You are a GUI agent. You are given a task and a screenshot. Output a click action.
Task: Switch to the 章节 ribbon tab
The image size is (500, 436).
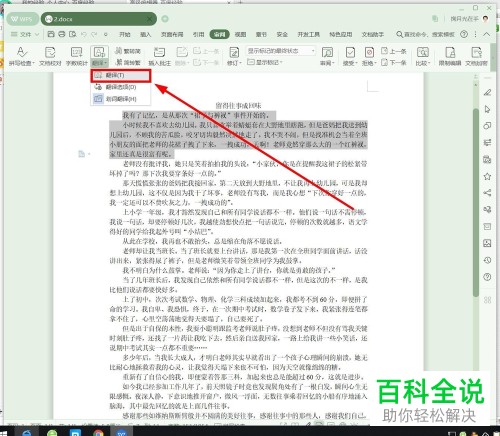click(x=261, y=34)
